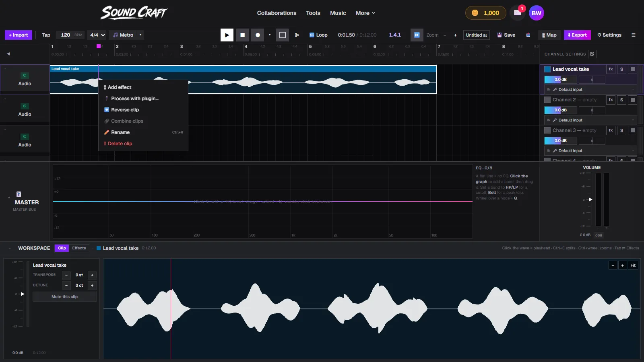Increase transpose with its plus button
The width and height of the screenshot is (644, 362).
[92, 275]
